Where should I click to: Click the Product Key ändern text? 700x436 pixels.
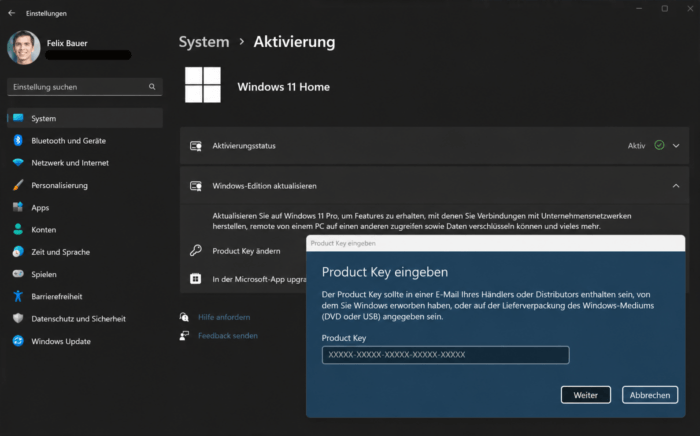coord(246,251)
